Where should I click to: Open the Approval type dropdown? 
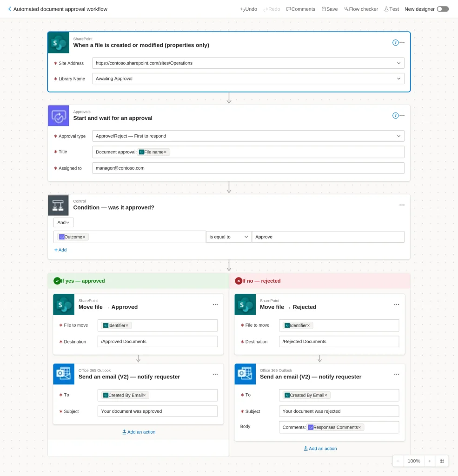[248, 136]
